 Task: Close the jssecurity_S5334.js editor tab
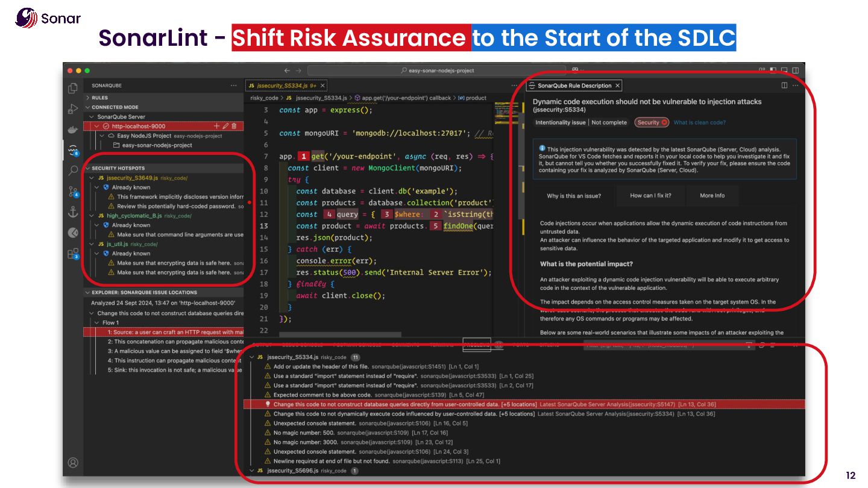(323, 86)
